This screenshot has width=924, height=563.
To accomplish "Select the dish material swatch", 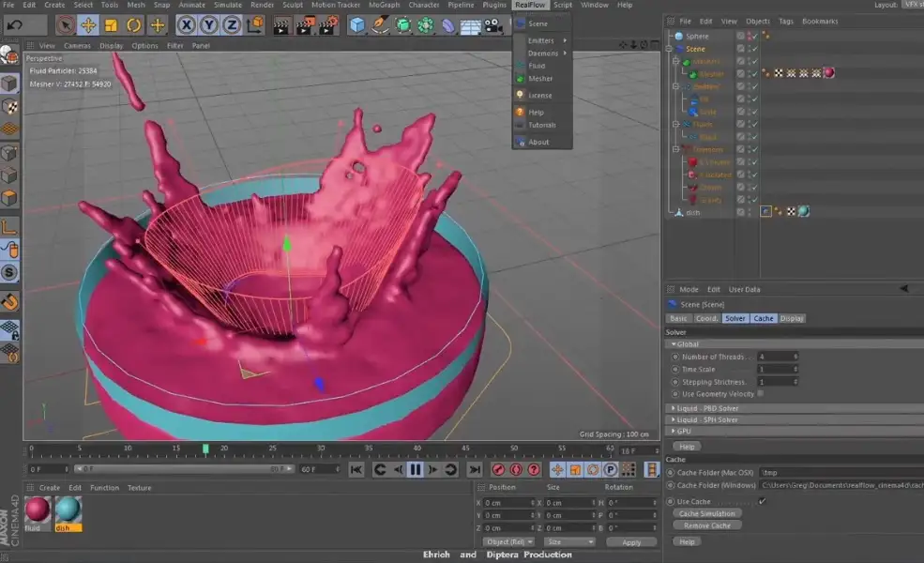I will point(68,510).
